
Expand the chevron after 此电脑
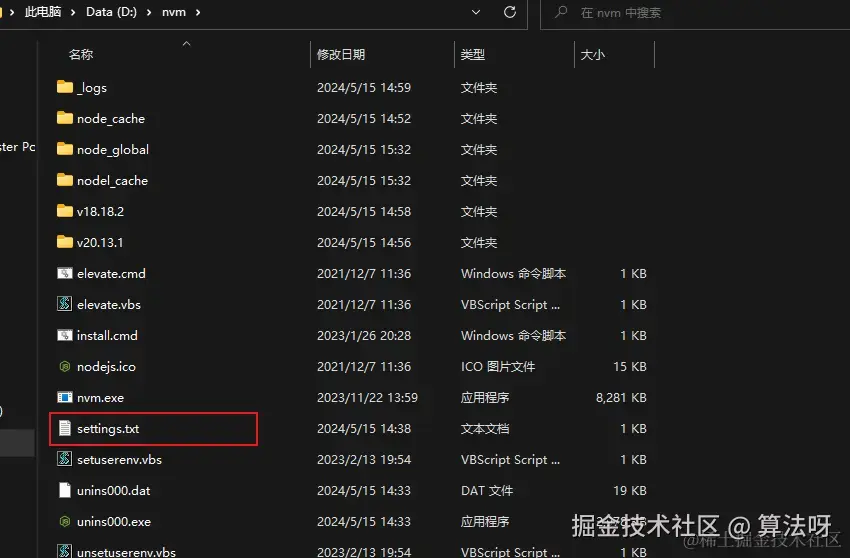73,12
